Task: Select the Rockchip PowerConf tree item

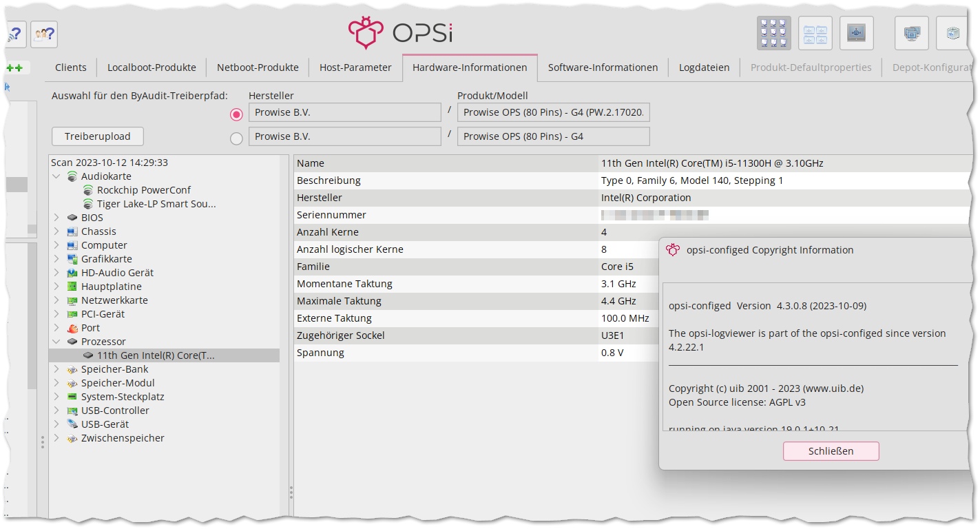Action: coord(144,190)
